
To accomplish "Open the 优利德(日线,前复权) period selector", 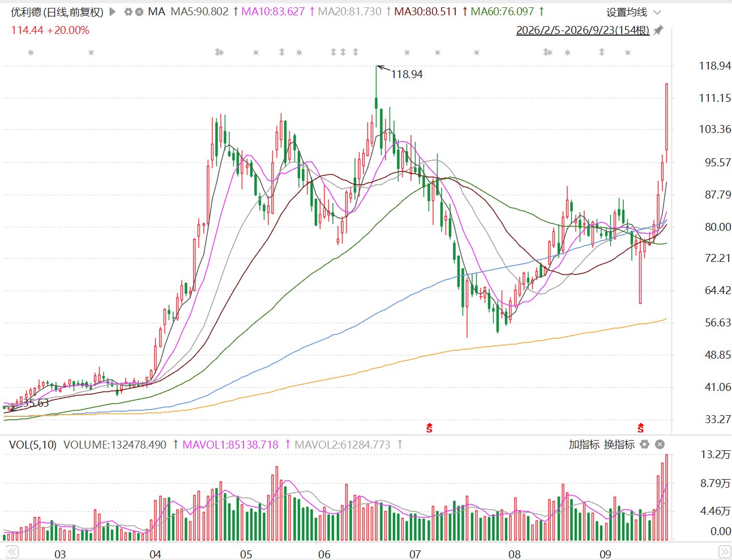I will (x=57, y=12).
